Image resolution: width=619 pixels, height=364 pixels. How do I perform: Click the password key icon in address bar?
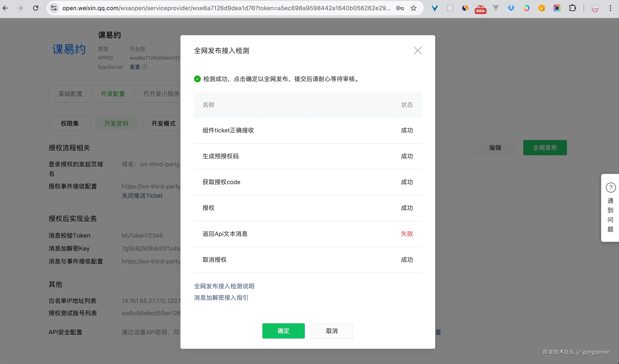click(x=400, y=8)
